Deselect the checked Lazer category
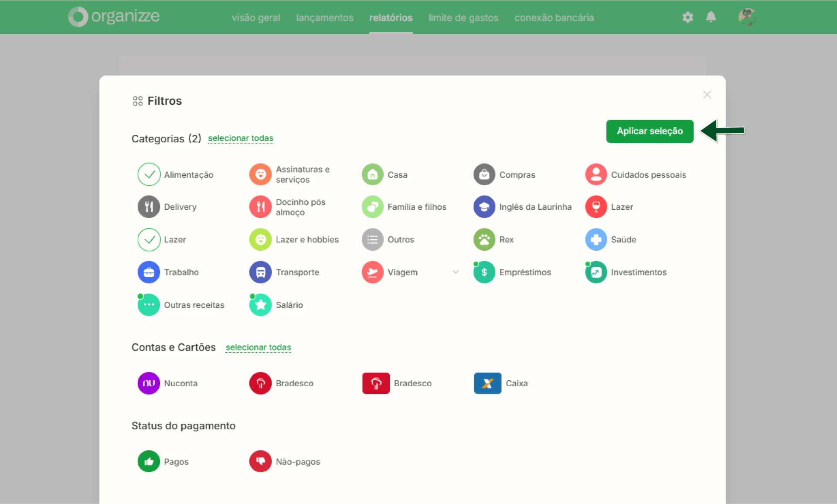Image resolution: width=837 pixels, height=504 pixels. pyautogui.click(x=149, y=239)
